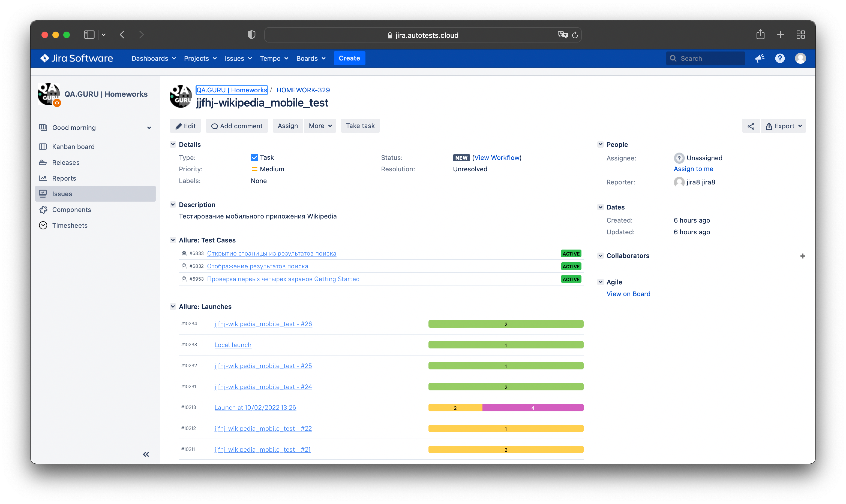The image size is (846, 504).
Task: Open Timesheets clock icon in sidebar
Action: coord(43,226)
